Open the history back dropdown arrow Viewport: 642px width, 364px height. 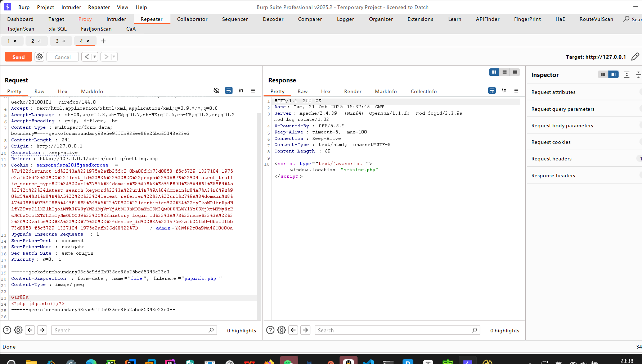coord(94,57)
